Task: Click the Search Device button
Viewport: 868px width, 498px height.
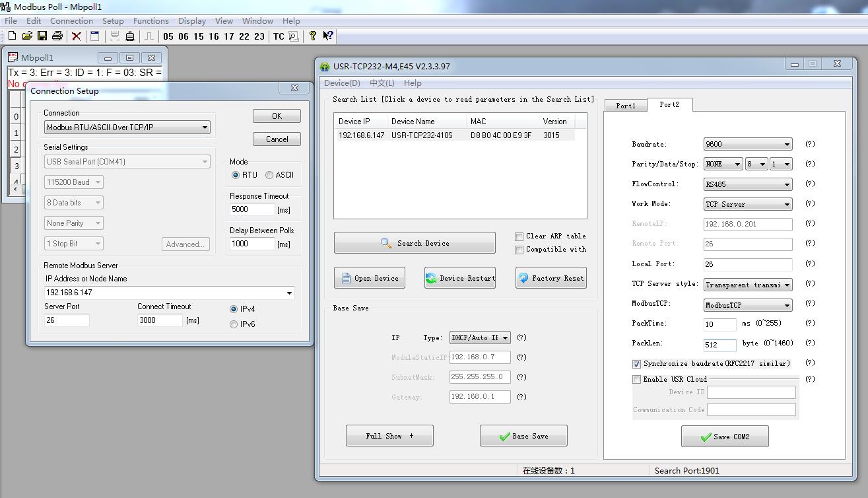Action: (x=415, y=243)
